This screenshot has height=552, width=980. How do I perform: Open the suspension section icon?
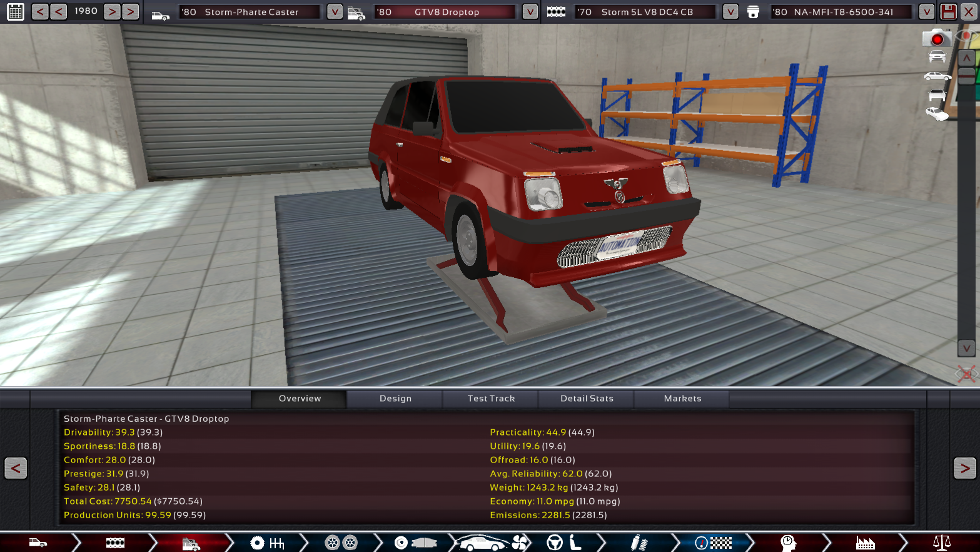[638, 543]
